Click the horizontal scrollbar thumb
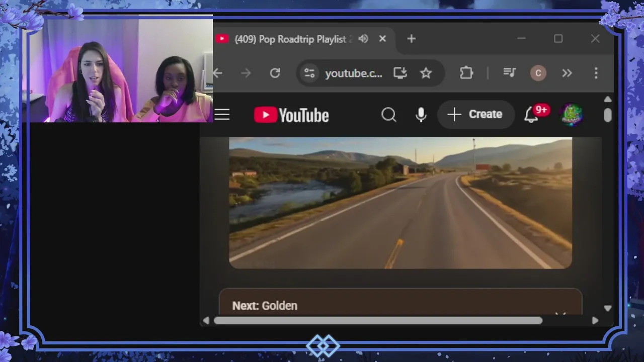This screenshot has height=362, width=644. 378,321
